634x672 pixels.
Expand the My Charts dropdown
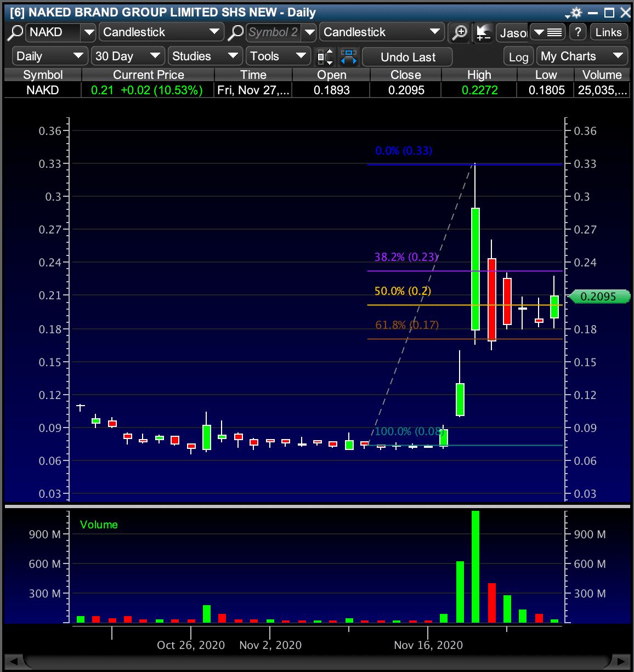pyautogui.click(x=582, y=56)
